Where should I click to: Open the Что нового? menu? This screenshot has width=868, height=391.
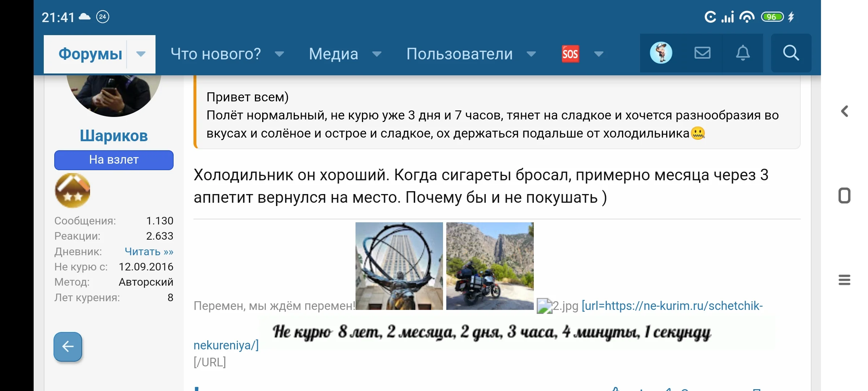coord(215,53)
